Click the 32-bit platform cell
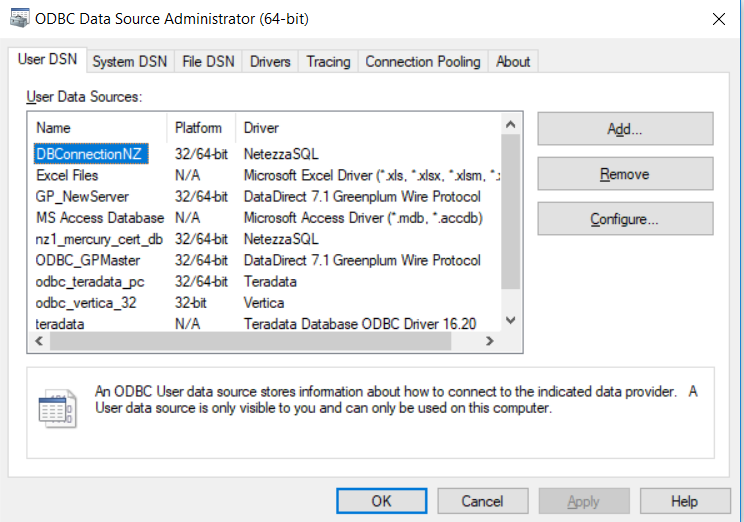 [x=191, y=303]
